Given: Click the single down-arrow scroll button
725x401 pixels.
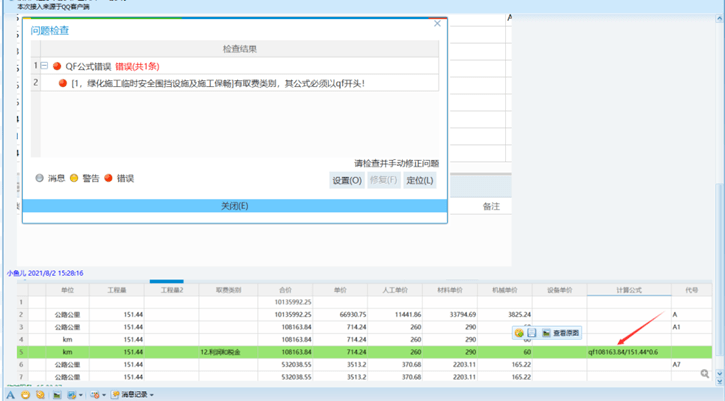Looking at the screenshot, I should click(719, 373).
